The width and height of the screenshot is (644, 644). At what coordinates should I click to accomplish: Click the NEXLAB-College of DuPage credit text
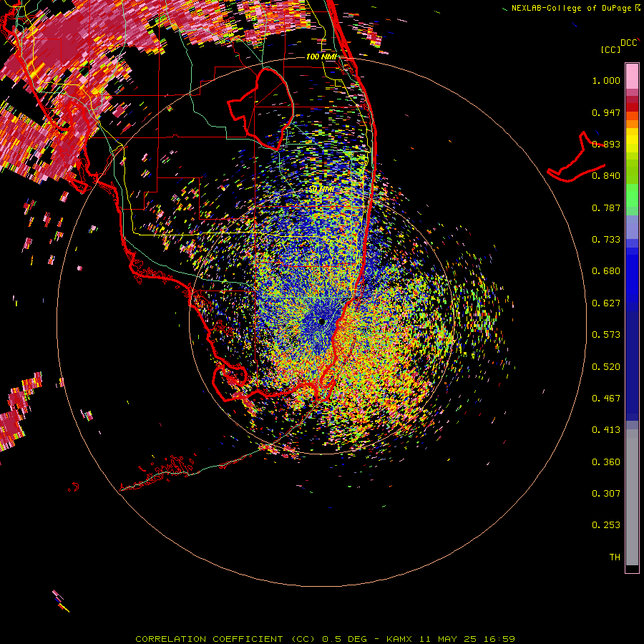coord(571,8)
